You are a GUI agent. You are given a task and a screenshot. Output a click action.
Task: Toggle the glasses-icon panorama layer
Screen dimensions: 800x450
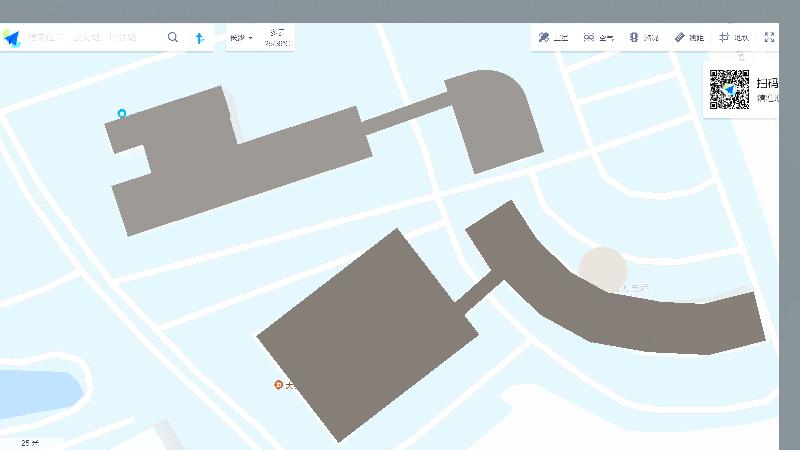(x=598, y=38)
